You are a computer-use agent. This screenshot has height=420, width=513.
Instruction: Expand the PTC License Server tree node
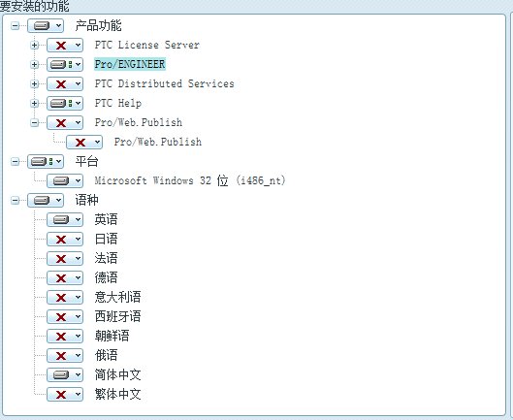point(34,46)
